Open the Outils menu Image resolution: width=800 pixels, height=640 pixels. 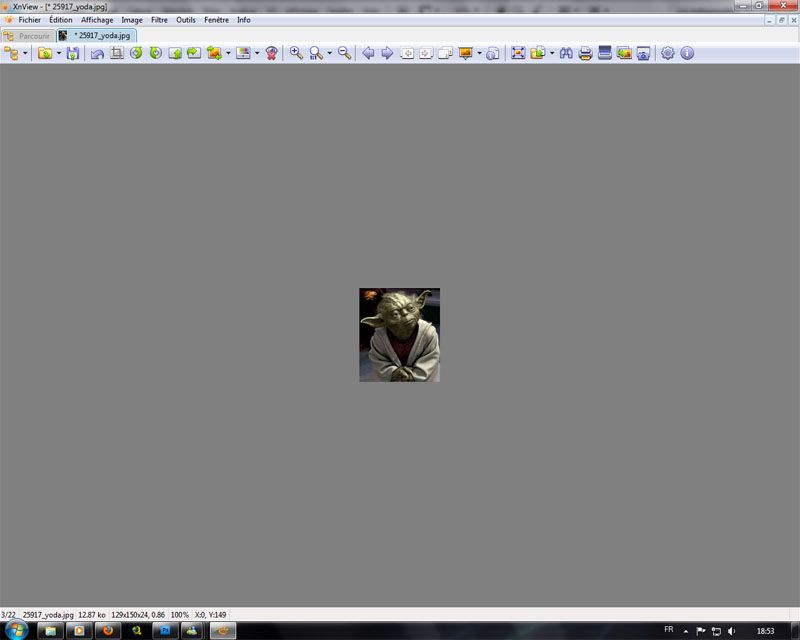(x=186, y=20)
